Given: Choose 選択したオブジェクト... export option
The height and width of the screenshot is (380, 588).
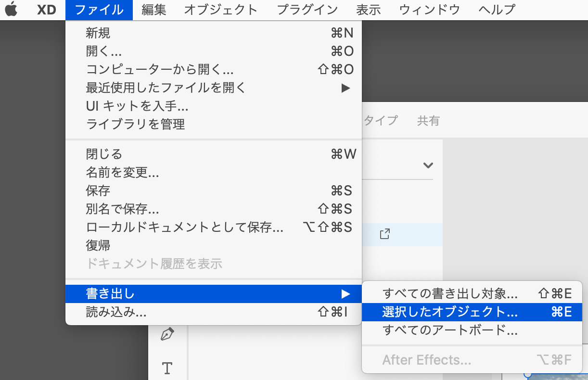Looking at the screenshot, I should click(472, 312).
